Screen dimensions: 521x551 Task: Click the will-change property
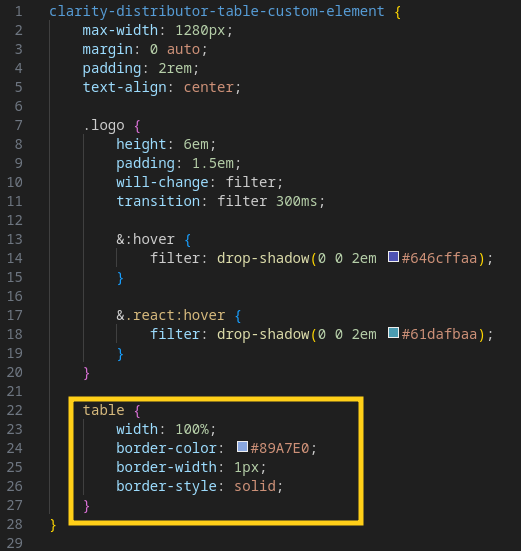[x=162, y=182]
